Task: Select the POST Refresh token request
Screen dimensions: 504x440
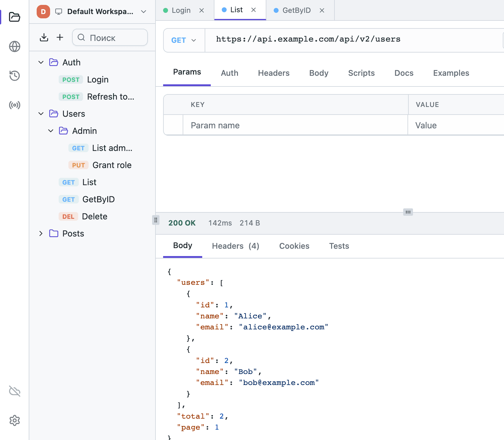Action: tap(92, 97)
